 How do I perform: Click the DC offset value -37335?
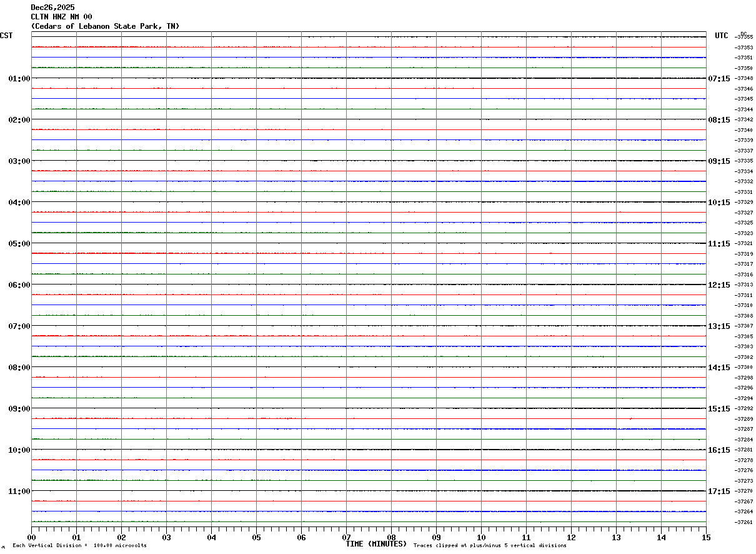(744, 161)
